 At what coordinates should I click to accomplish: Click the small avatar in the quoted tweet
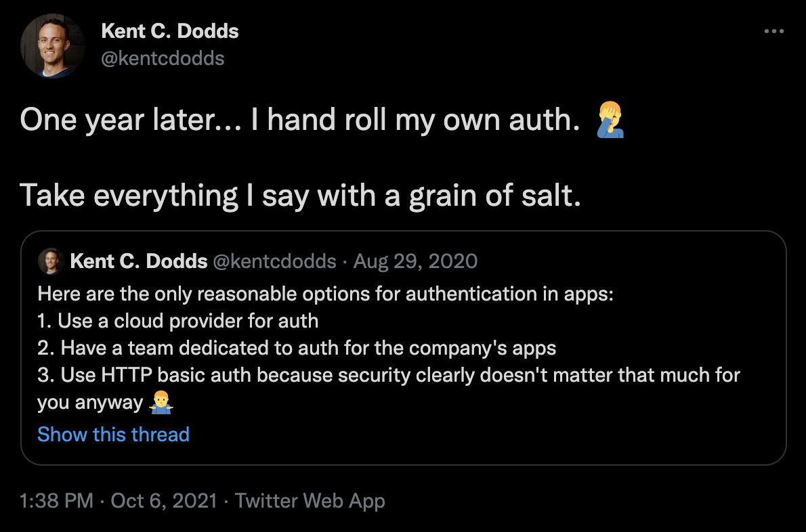(51, 261)
